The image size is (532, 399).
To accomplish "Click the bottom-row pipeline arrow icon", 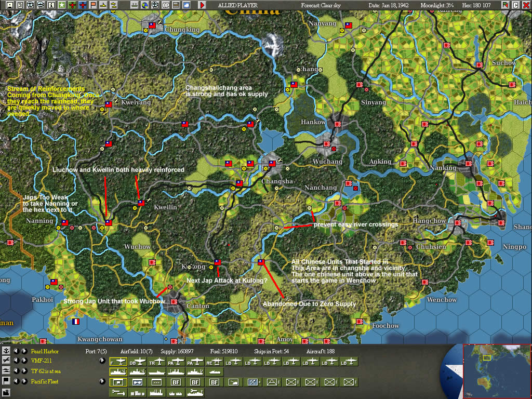I will point(118,393).
